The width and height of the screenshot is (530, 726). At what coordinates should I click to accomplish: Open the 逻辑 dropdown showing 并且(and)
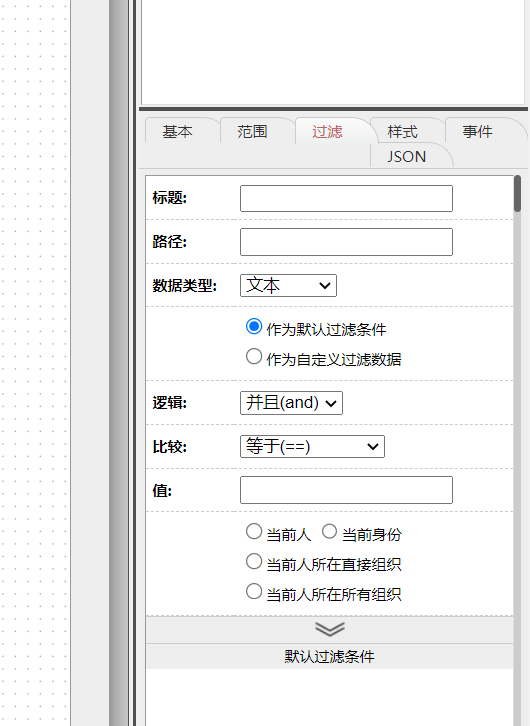292,403
